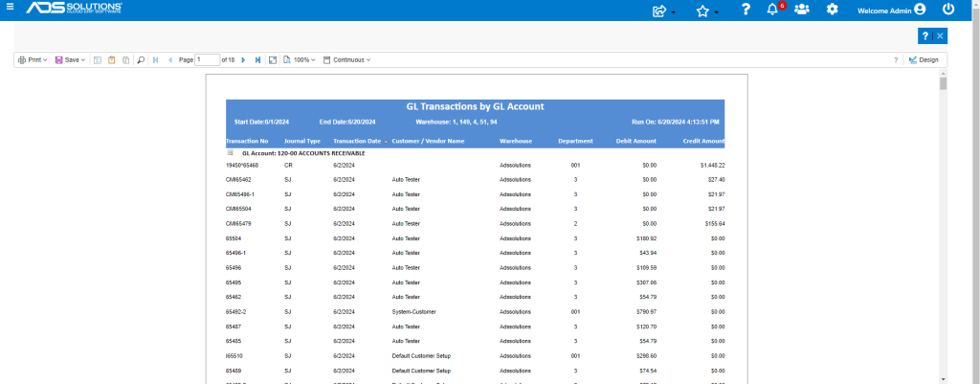Toggle full screen view

273,60
